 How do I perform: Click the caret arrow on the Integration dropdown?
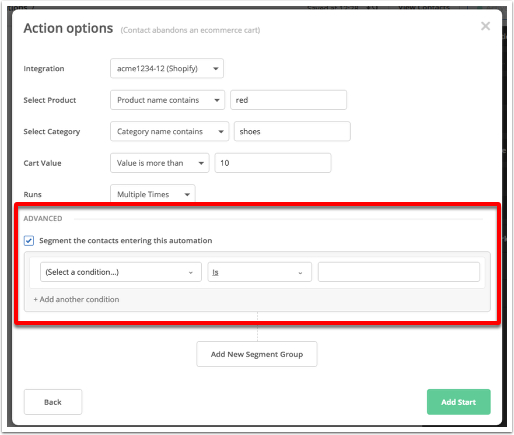coord(216,69)
